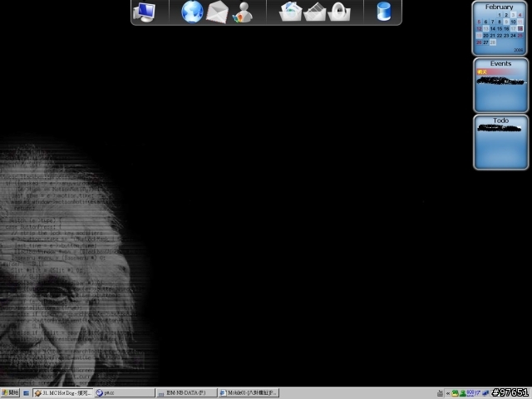Click the year label in the calendar widget
This screenshot has height=399, width=532.
point(519,50)
